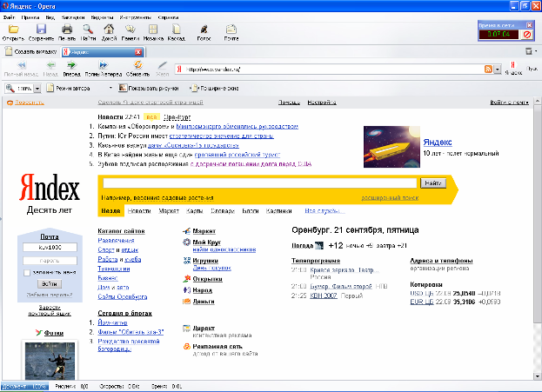The width and height of the screenshot is (542, 392).
Task: Open the расширенный поиск link
Action: pyautogui.click(x=390, y=198)
